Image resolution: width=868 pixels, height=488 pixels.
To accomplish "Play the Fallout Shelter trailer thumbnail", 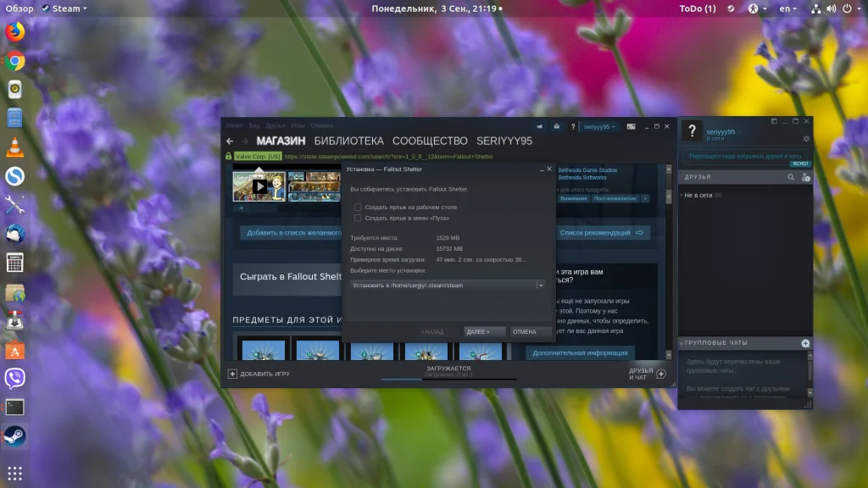I will [x=259, y=186].
